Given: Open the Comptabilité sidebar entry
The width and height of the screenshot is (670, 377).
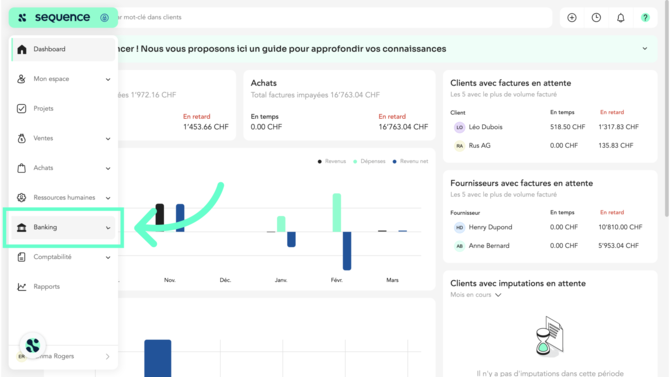Looking at the screenshot, I should 63,257.
